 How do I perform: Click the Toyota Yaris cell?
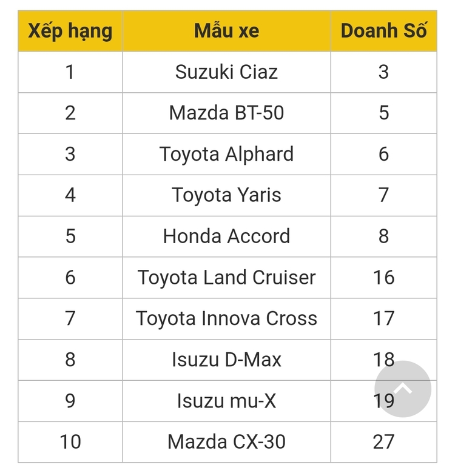pos(226,195)
